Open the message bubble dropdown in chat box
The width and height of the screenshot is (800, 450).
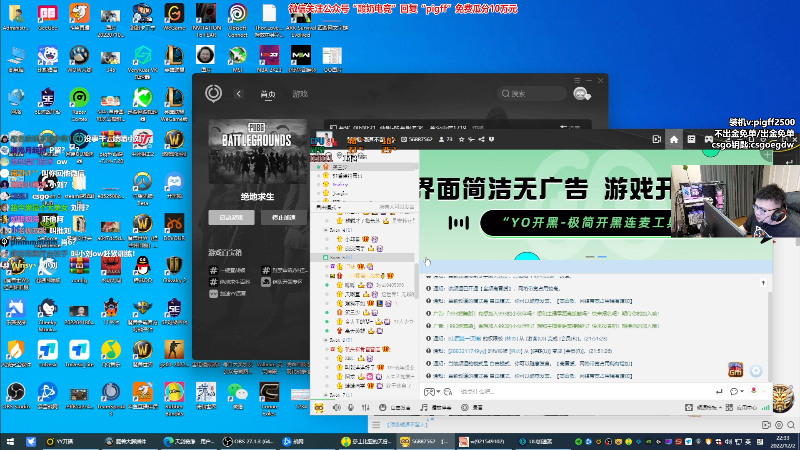(736, 392)
